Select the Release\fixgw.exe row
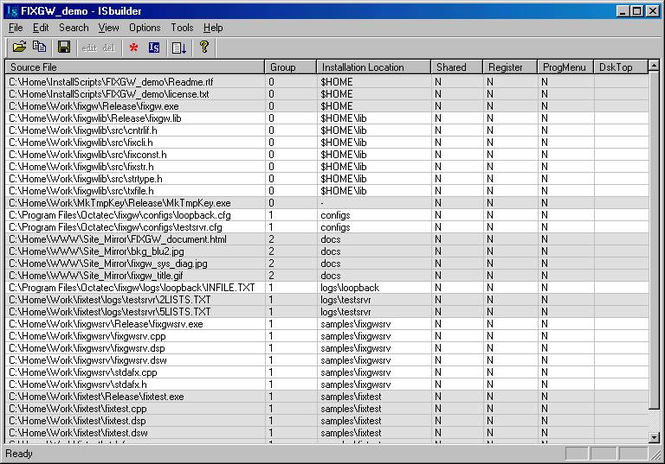 327,106
